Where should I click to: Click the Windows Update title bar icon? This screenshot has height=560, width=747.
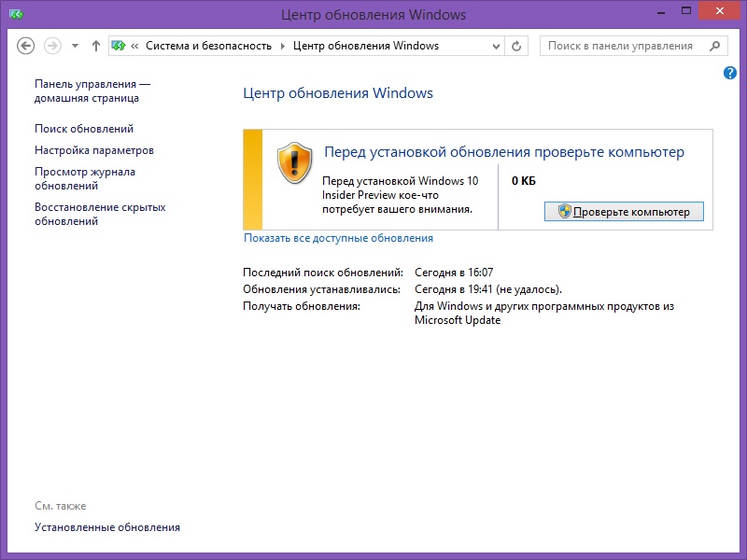coord(16,14)
